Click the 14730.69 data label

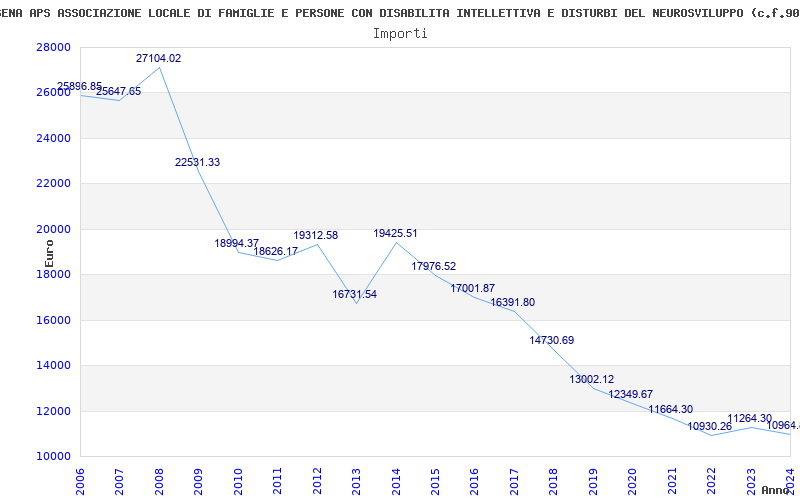[552, 340]
